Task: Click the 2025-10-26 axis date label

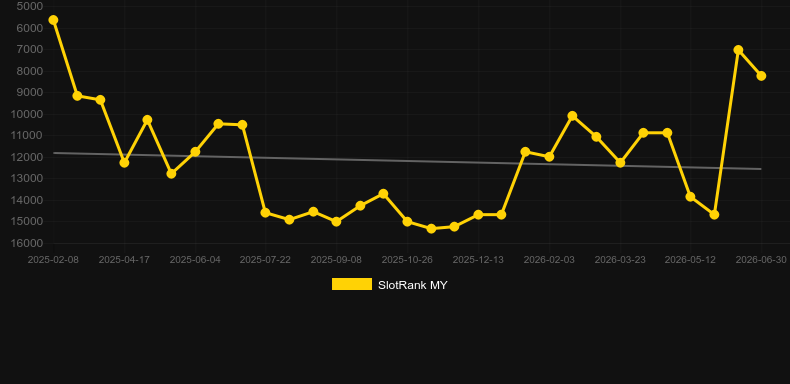Action: pos(407,260)
